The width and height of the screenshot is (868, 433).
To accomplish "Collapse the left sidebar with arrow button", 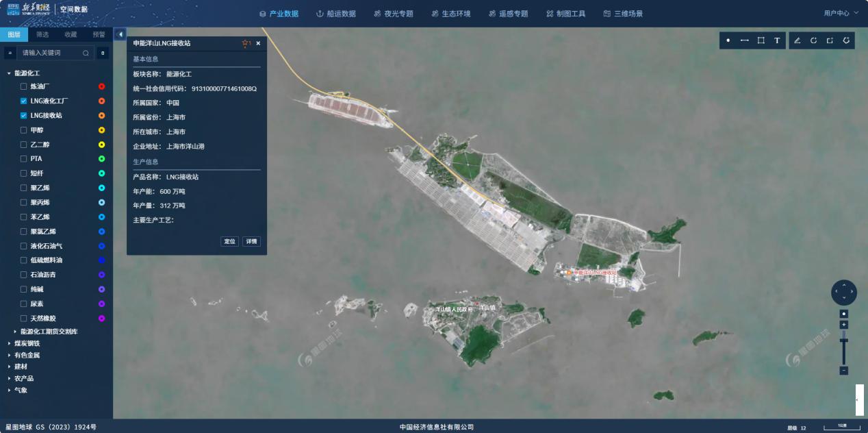I will click(120, 34).
